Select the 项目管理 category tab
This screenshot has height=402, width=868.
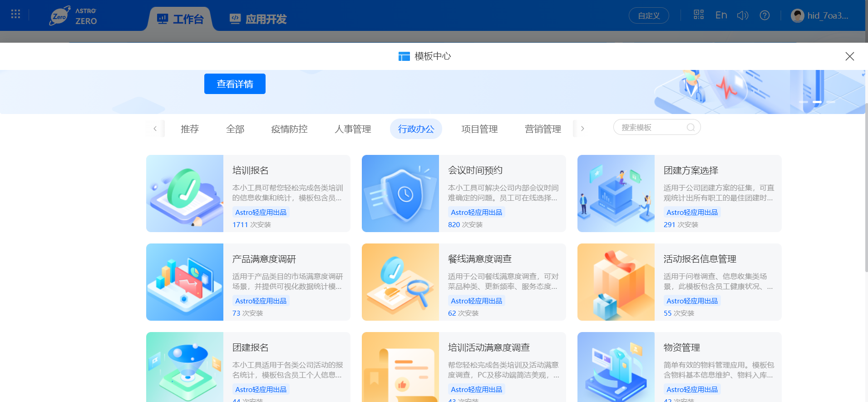click(x=479, y=129)
